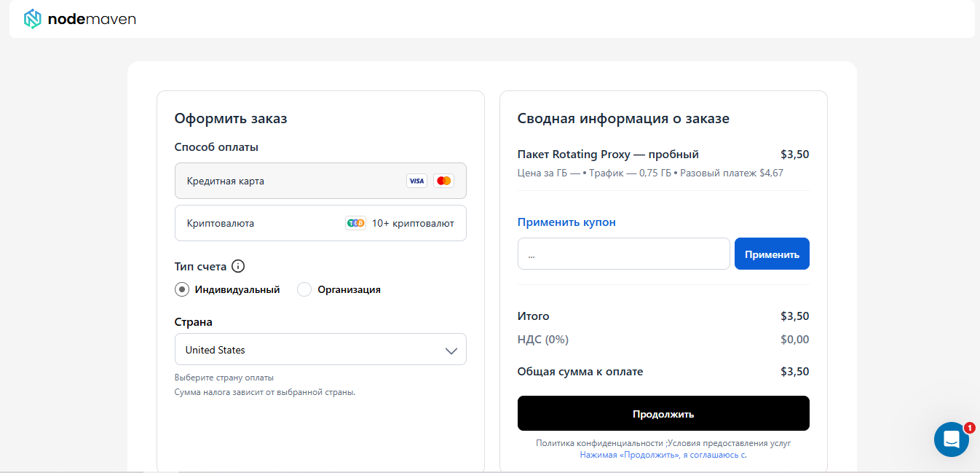The width and height of the screenshot is (980, 473).
Task: Click the price-per-GB details line
Action: click(650, 173)
